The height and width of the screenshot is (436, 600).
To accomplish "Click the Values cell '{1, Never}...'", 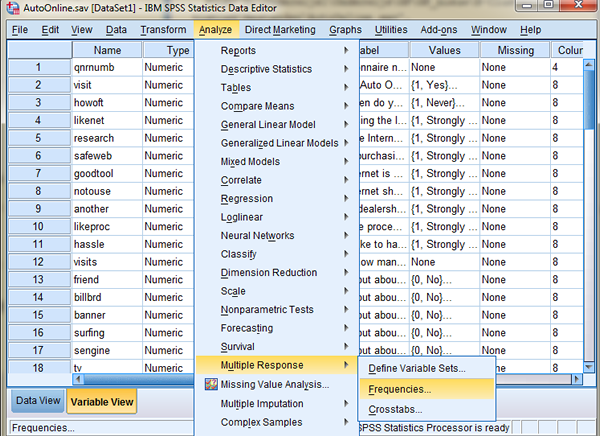I will (444, 103).
